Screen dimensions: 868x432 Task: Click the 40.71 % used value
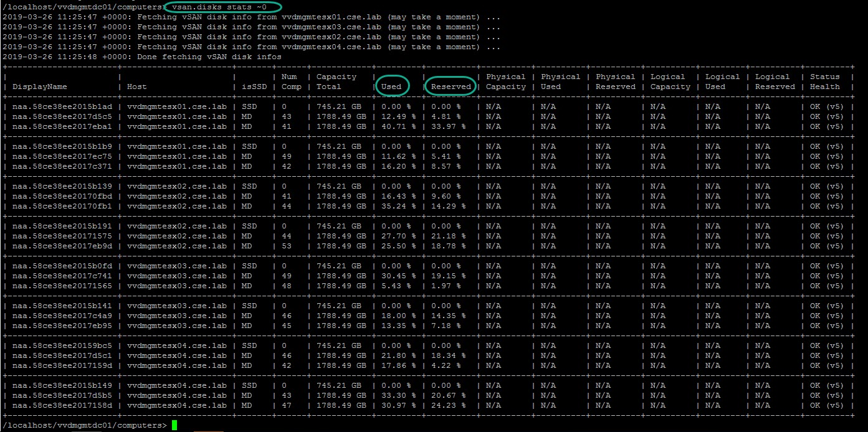click(395, 126)
